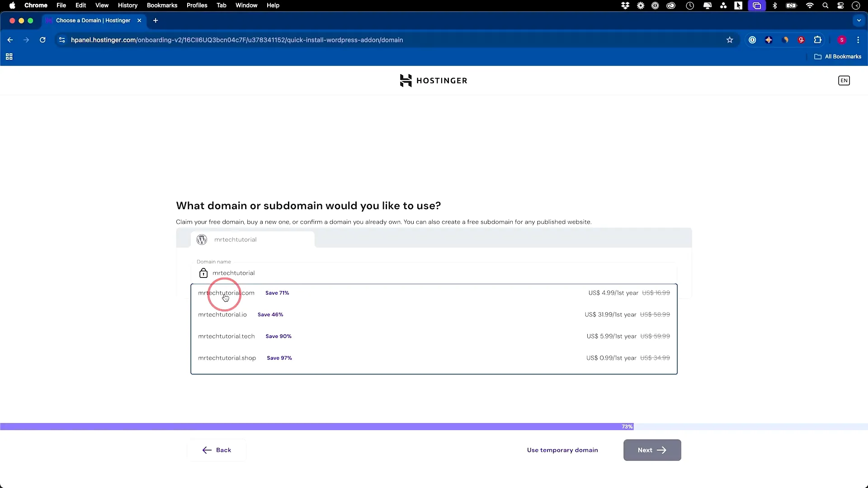Open All Bookmarks folder
Screen dimensions: 868x488
point(838,56)
